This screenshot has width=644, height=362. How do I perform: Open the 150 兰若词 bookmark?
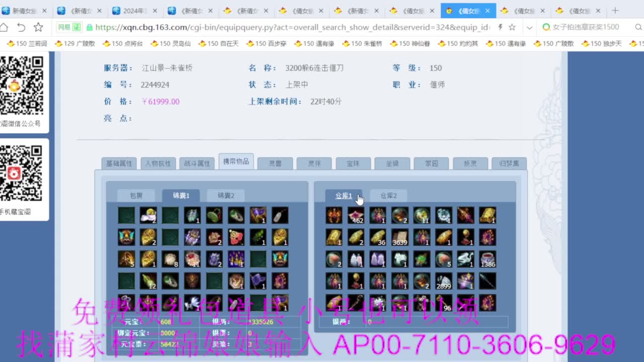click(27, 44)
